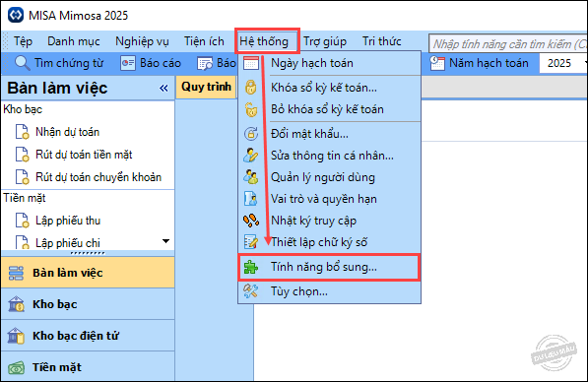Expand the list with the black down arrow

click(x=165, y=241)
